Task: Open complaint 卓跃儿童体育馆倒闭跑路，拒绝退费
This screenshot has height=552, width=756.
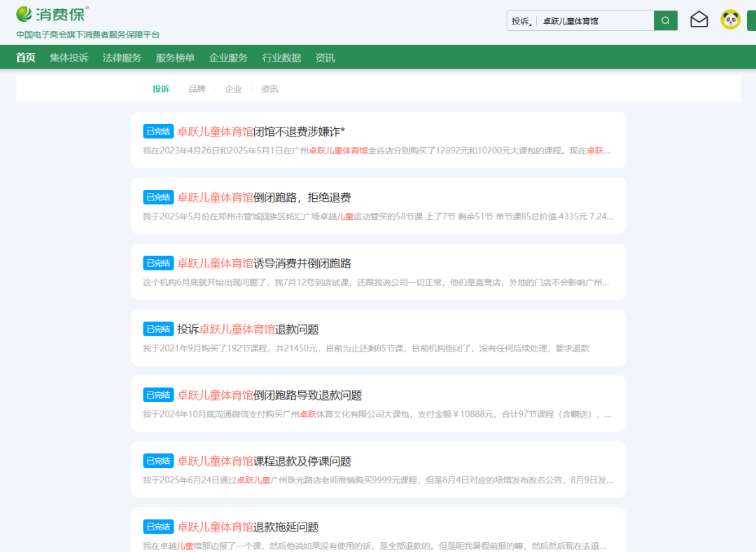Action: [x=264, y=198]
